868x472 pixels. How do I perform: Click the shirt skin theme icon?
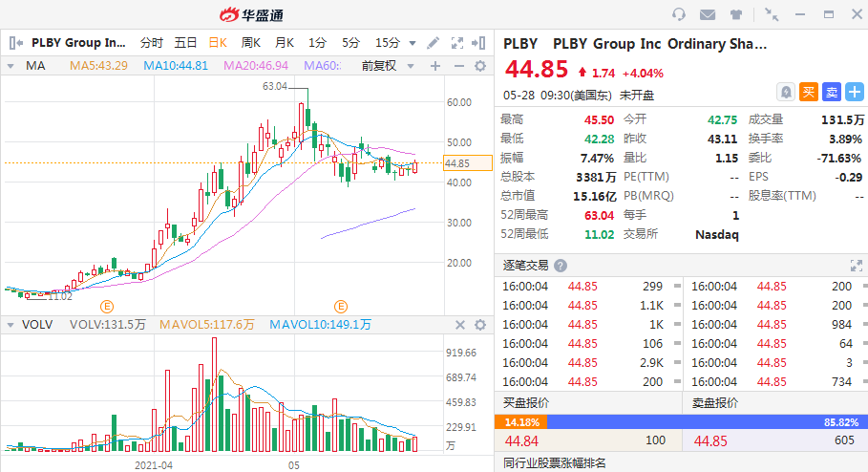coord(735,14)
